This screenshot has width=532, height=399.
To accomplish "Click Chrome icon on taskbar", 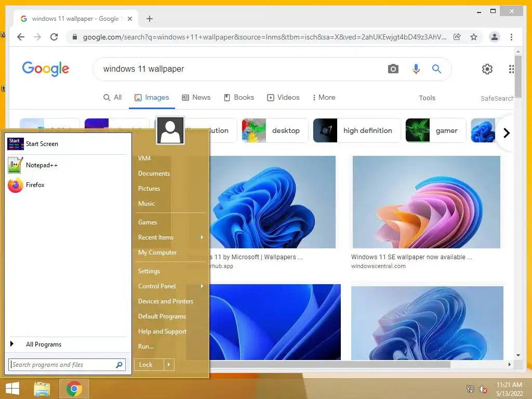I will coord(74,389).
